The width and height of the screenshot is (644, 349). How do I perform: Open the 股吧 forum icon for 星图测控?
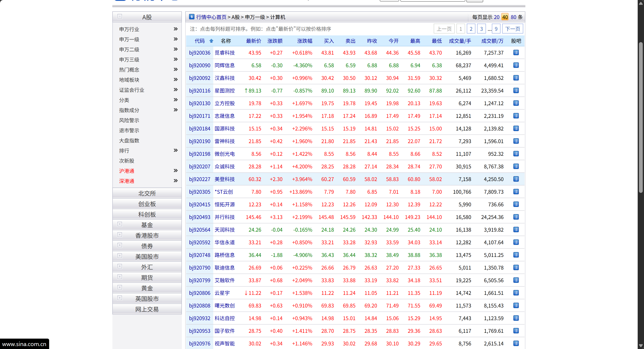tap(516, 90)
